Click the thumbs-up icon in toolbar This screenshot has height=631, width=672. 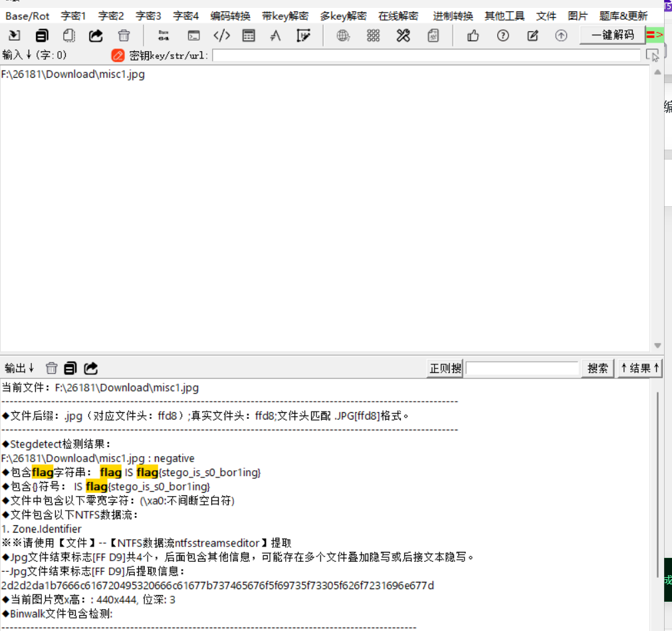click(473, 36)
